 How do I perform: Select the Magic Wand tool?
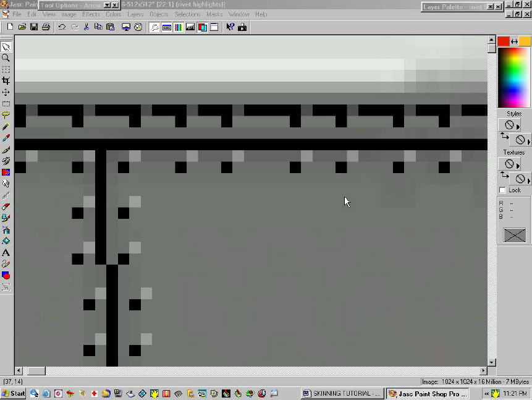(x=6, y=127)
